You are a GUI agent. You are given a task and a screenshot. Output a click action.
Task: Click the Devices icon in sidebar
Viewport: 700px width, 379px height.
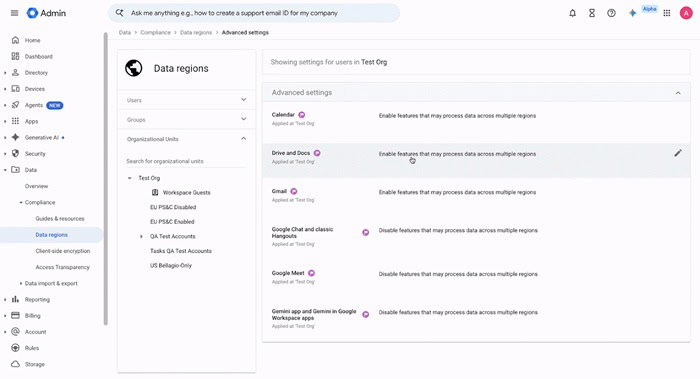pos(15,88)
